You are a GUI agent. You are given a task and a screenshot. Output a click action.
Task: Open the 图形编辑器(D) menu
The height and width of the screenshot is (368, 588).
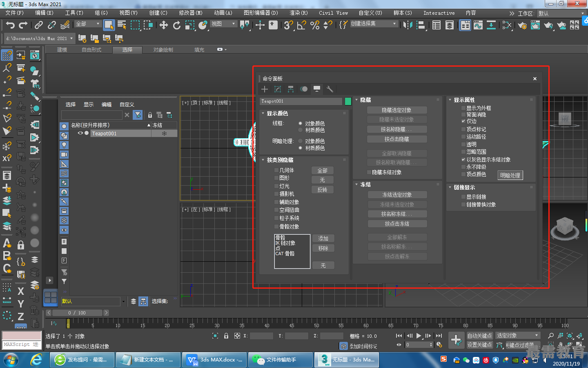click(261, 13)
